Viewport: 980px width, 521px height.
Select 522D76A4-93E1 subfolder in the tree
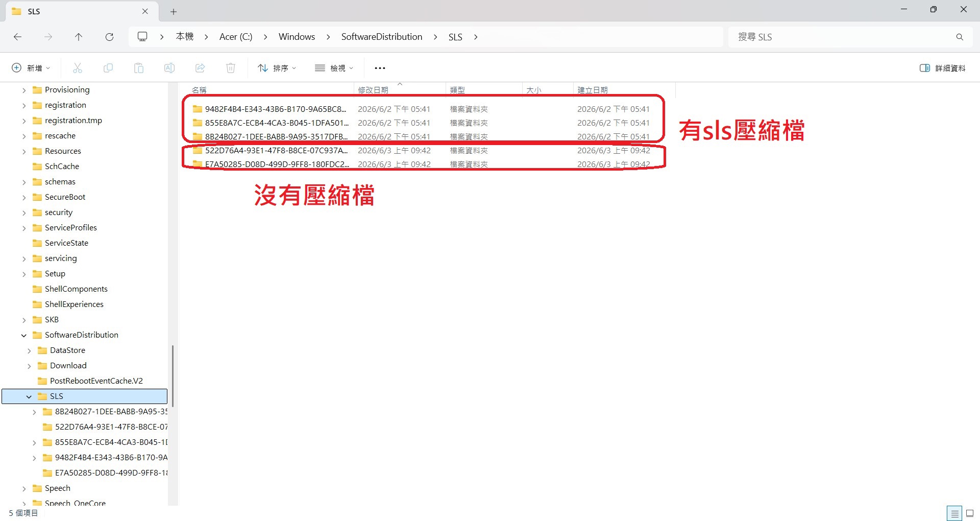coord(111,427)
